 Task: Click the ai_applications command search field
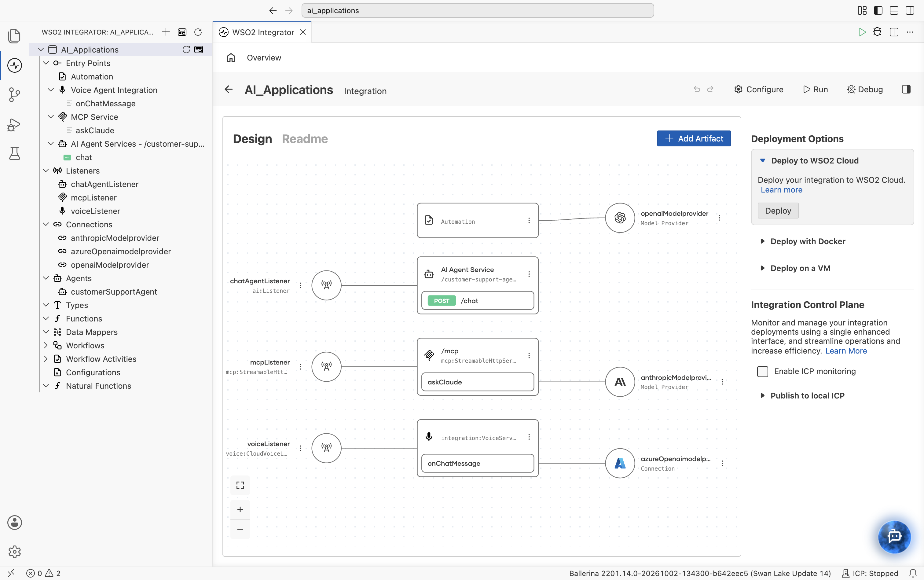(x=478, y=10)
